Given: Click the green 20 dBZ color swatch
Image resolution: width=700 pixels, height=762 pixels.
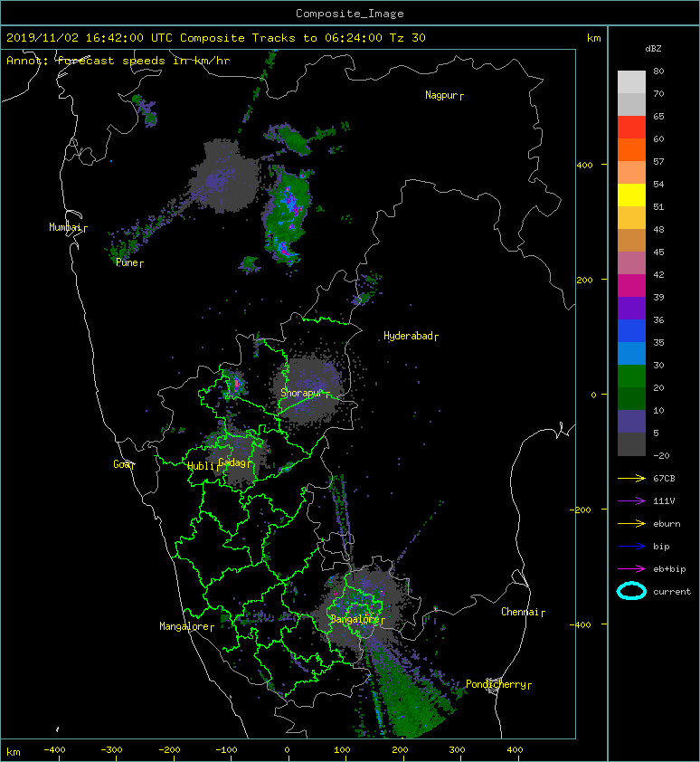Looking at the screenshot, I should [631, 376].
